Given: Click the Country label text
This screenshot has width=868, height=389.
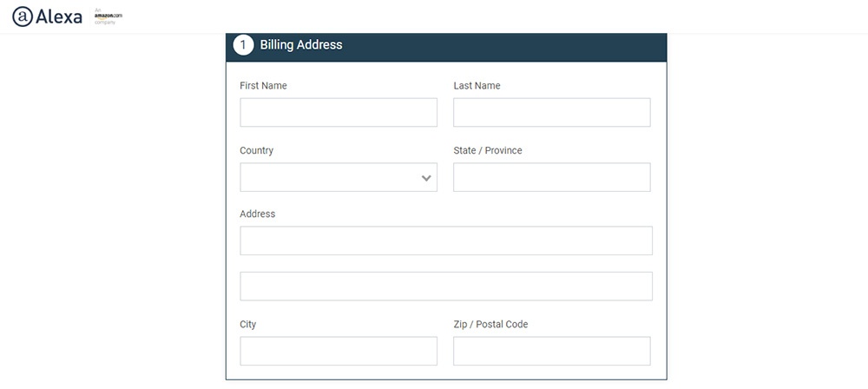Looking at the screenshot, I should point(256,150).
